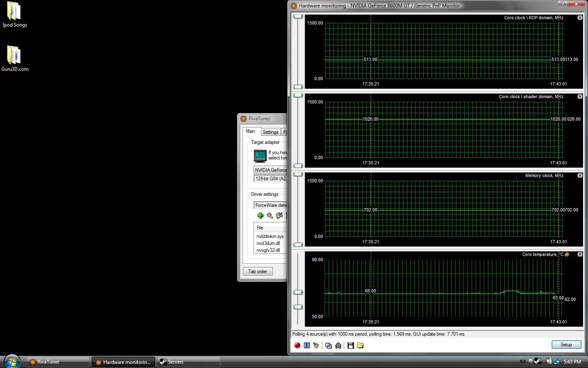Select nvlddmkm.sys in the file list
Viewport: 588px width, 368px height.
270,236
